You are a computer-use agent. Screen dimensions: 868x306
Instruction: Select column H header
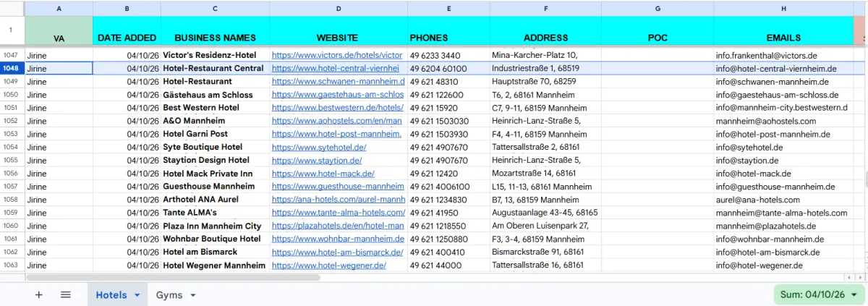coord(783,9)
